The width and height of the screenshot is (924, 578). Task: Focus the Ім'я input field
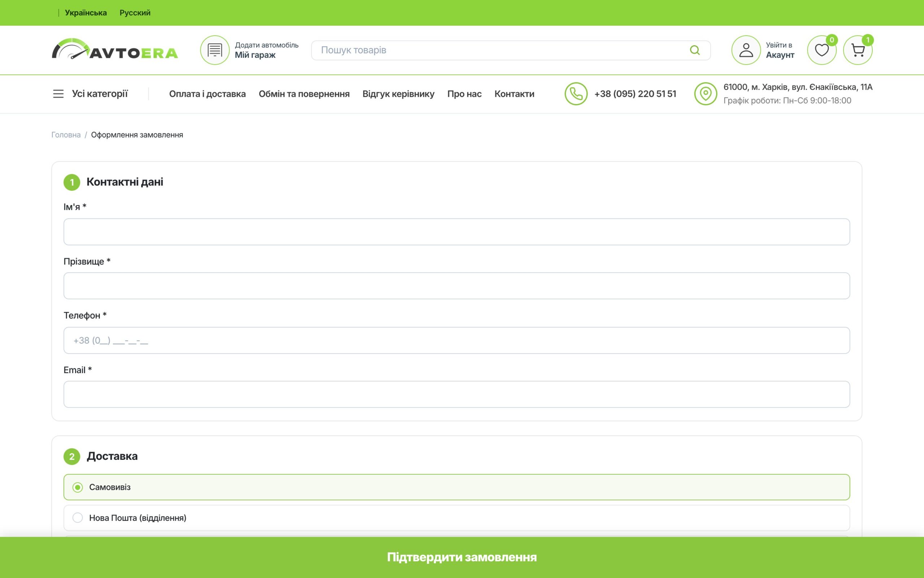point(457,232)
